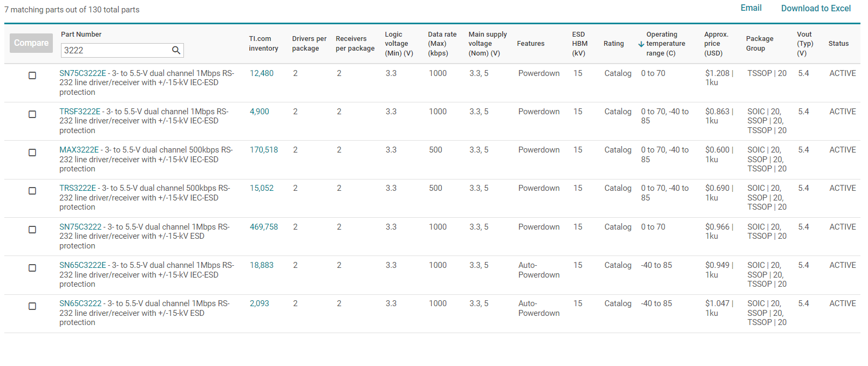Sort by TI.com inventory column
Screen dimensions: 868x366
point(263,44)
